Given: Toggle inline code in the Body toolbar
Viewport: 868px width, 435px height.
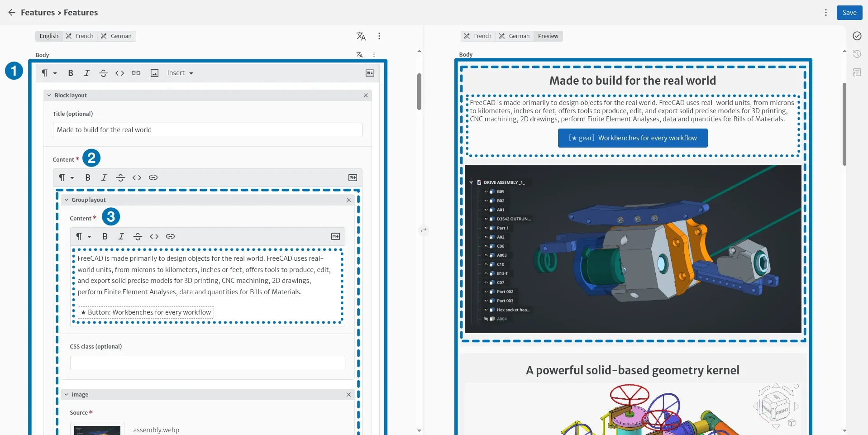Looking at the screenshot, I should (x=119, y=73).
